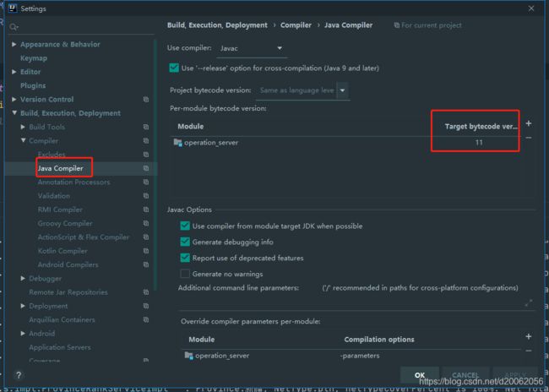Click the operation_server module folder icon in bytecode table
The height and width of the screenshot is (392, 549).
[178, 143]
